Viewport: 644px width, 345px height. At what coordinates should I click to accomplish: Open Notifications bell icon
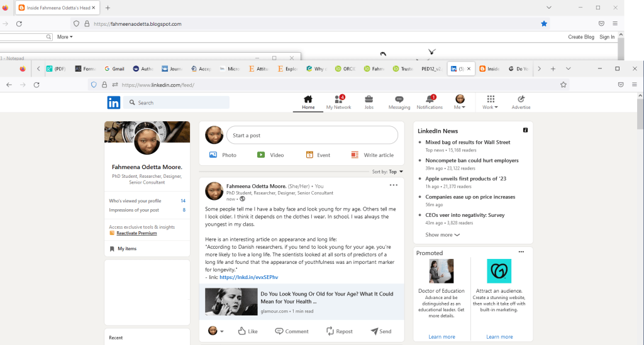pyautogui.click(x=430, y=99)
